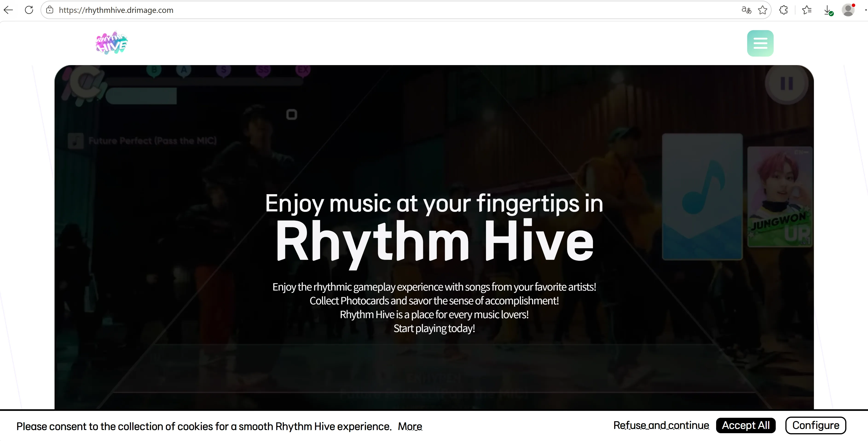Open the Configure cookies button
The image size is (868, 441).
[x=816, y=425]
